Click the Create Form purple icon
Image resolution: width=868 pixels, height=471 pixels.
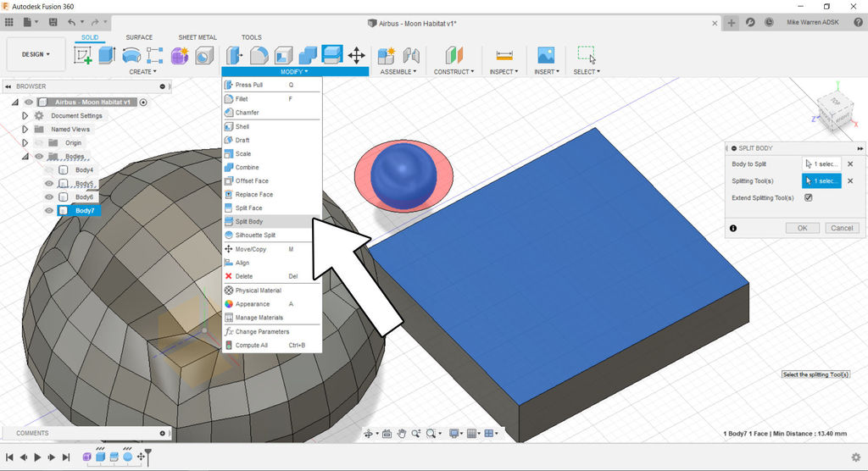pyautogui.click(x=180, y=55)
